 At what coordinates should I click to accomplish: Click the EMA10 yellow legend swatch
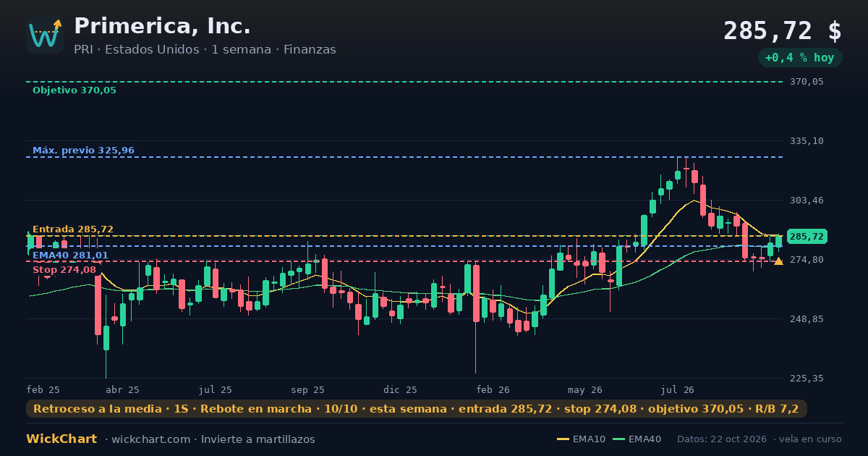pyautogui.click(x=563, y=439)
